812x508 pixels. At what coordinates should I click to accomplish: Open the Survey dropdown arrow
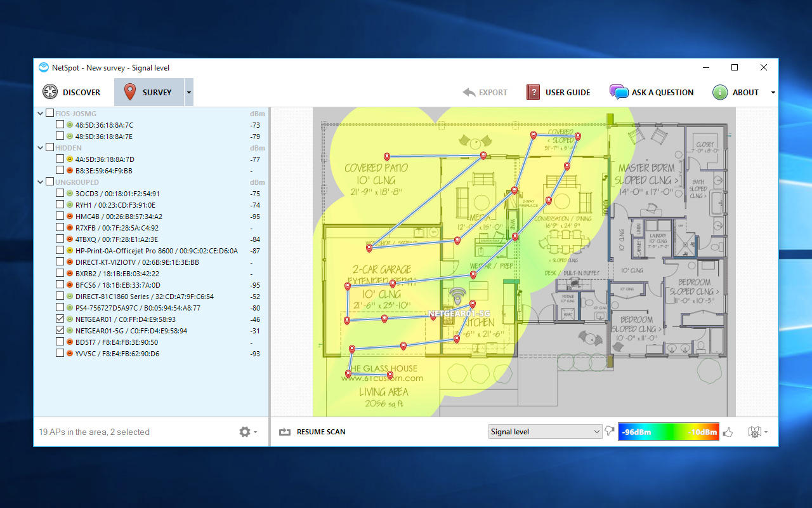pyautogui.click(x=188, y=92)
